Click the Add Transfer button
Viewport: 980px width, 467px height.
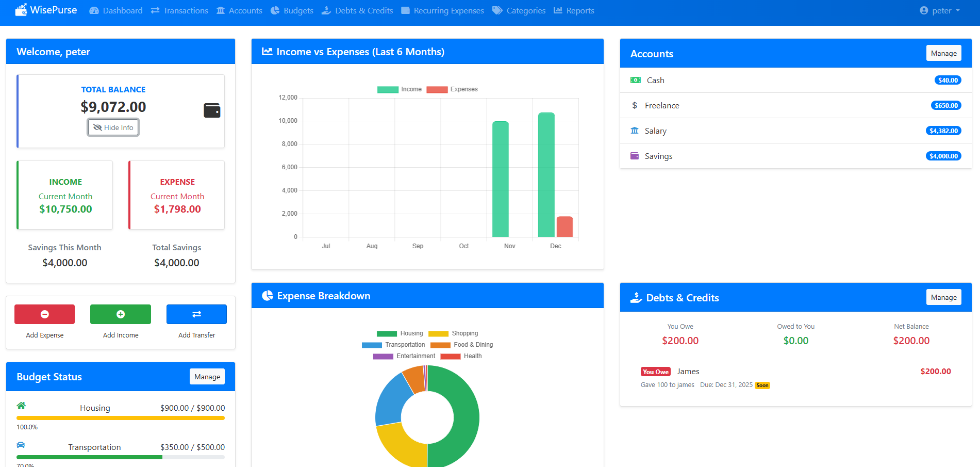196,314
